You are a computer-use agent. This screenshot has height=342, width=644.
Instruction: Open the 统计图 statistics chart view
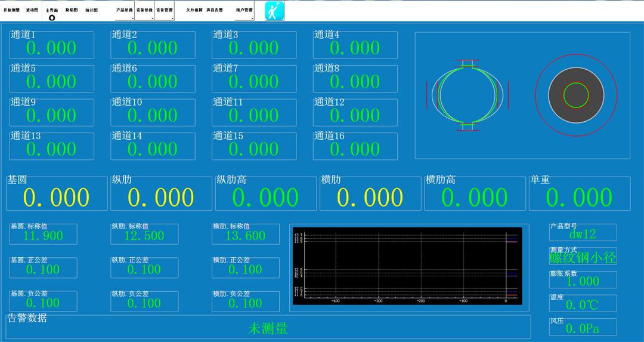tap(92, 10)
